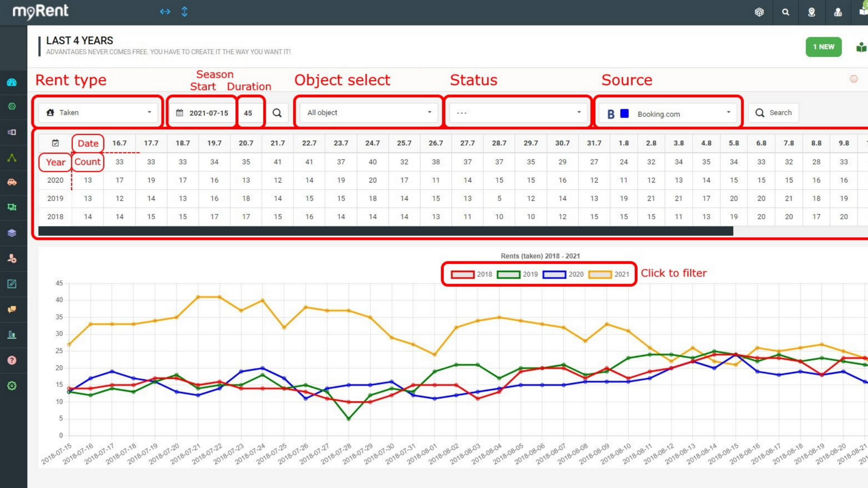Image resolution: width=868 pixels, height=488 pixels.
Task: Click the add user sidebar icon
Action: point(12,258)
